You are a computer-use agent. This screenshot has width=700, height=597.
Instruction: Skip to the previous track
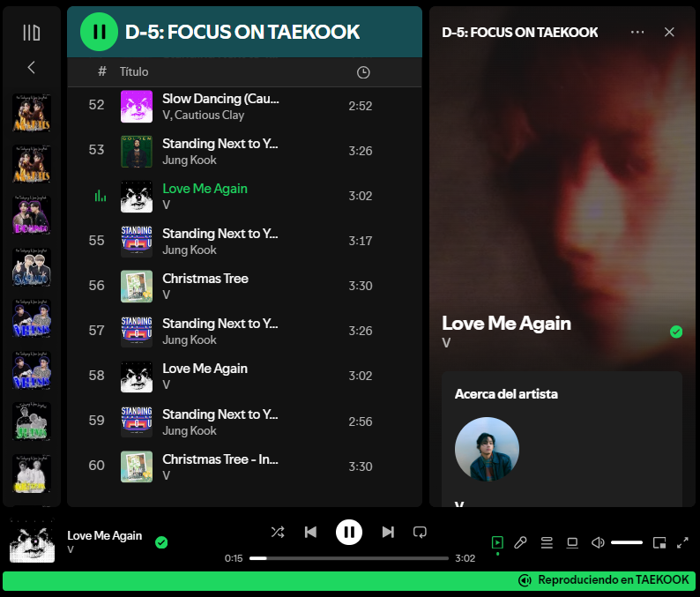(310, 532)
